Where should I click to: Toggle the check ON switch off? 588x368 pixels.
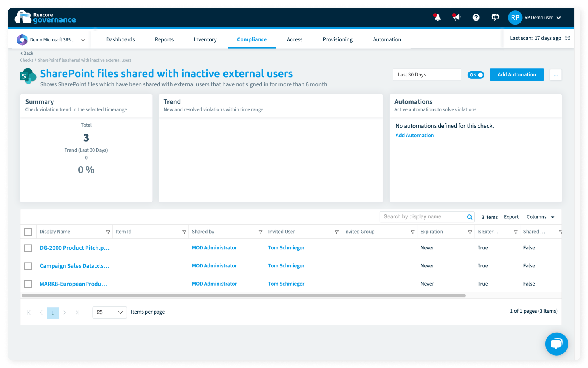(x=476, y=75)
